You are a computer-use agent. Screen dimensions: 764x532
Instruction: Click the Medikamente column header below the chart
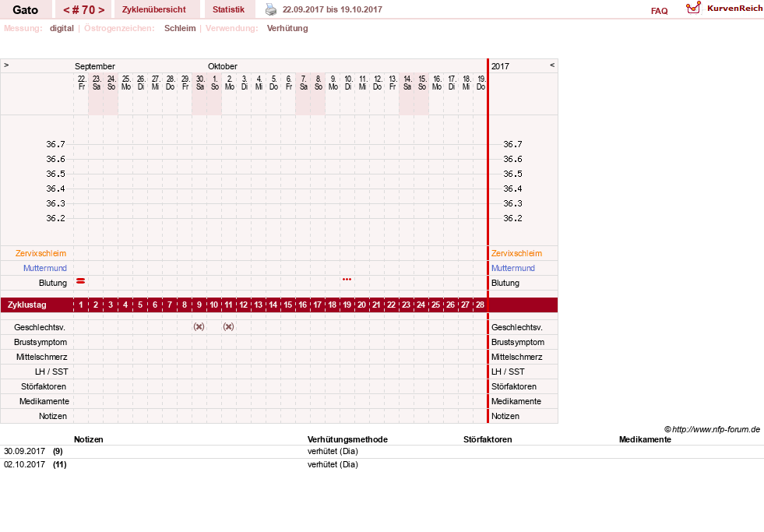[645, 439]
